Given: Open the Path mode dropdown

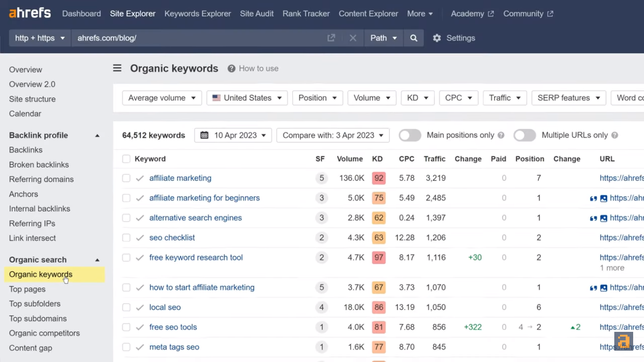Looking at the screenshot, I should pos(383,38).
